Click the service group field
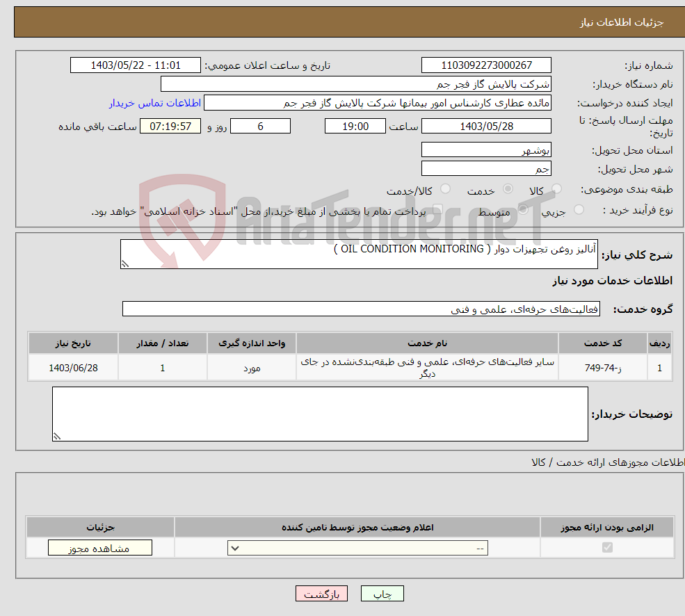Image resolution: width=685 pixels, height=616 pixels. tap(362, 309)
